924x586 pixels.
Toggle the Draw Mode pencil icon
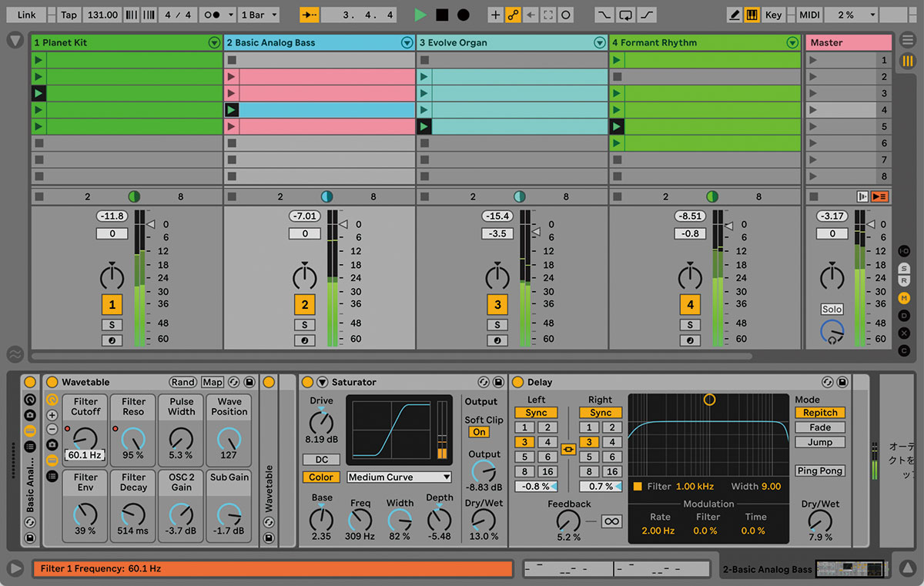(735, 15)
